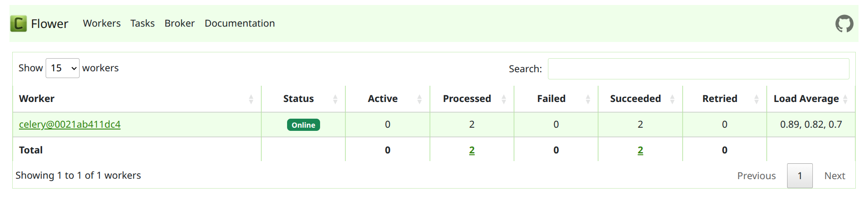Sort by Active column arrows
Screen dimensions: 868x222
tap(419, 99)
